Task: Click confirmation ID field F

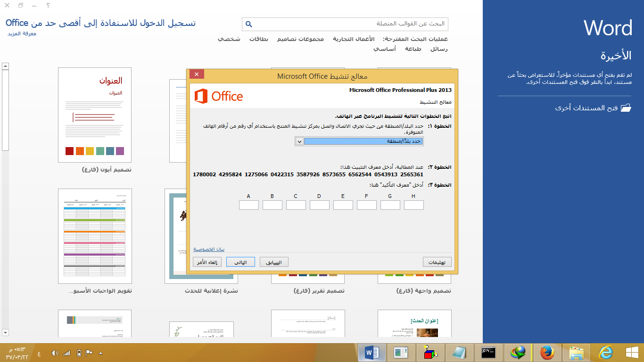Action: click(367, 205)
